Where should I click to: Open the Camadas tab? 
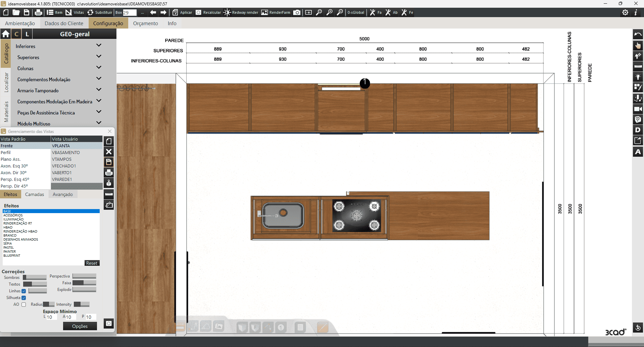pyautogui.click(x=35, y=194)
